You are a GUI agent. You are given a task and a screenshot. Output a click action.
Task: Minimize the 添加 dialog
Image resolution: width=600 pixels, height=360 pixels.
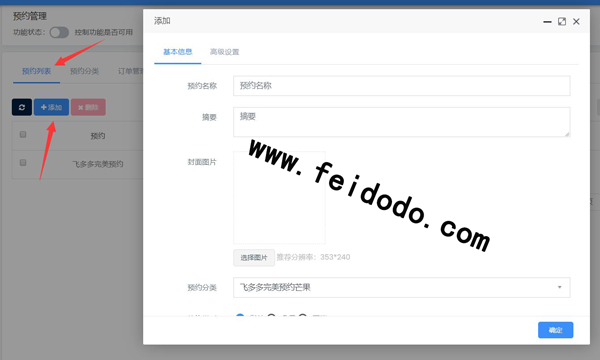tap(547, 22)
